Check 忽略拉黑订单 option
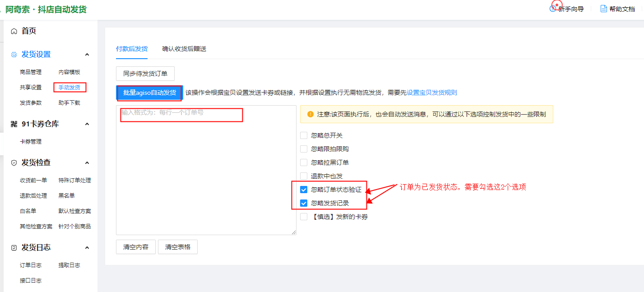The image size is (644, 292). click(x=304, y=162)
